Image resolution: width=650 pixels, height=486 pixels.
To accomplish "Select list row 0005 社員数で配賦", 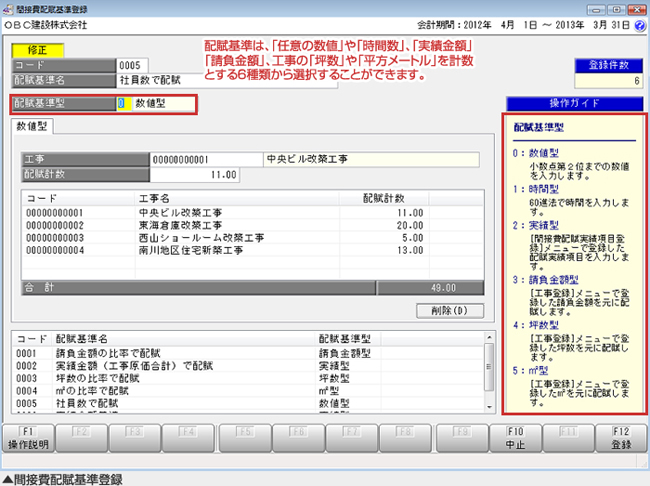I will pyautogui.click(x=248, y=403).
